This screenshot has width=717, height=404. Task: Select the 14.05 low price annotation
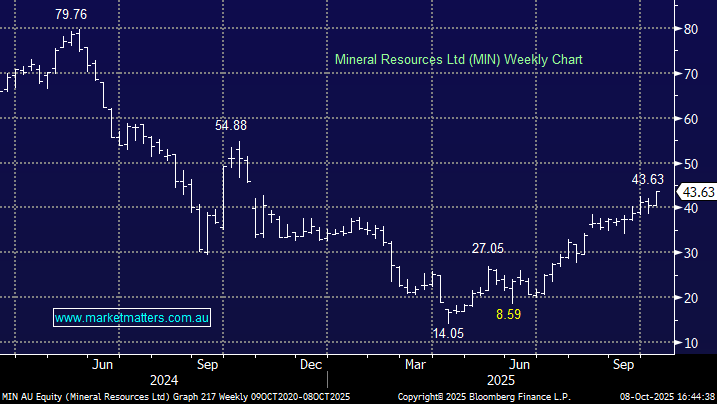[x=449, y=332]
